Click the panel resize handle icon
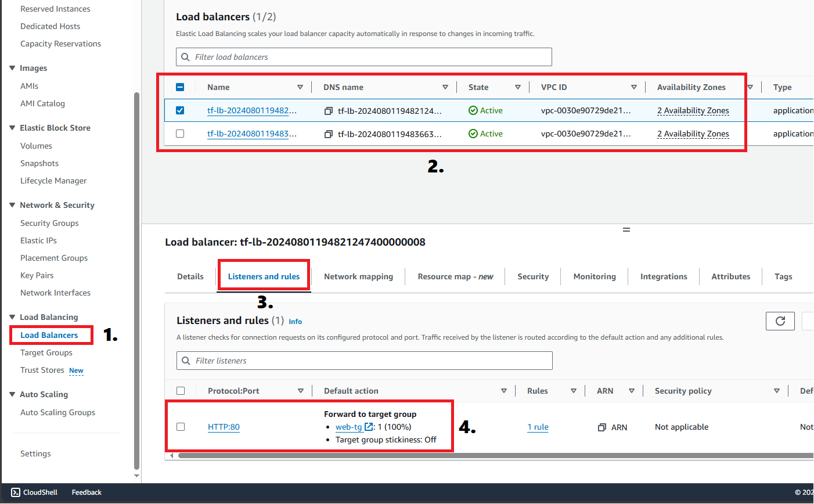Image resolution: width=814 pixels, height=504 pixels. click(x=626, y=230)
